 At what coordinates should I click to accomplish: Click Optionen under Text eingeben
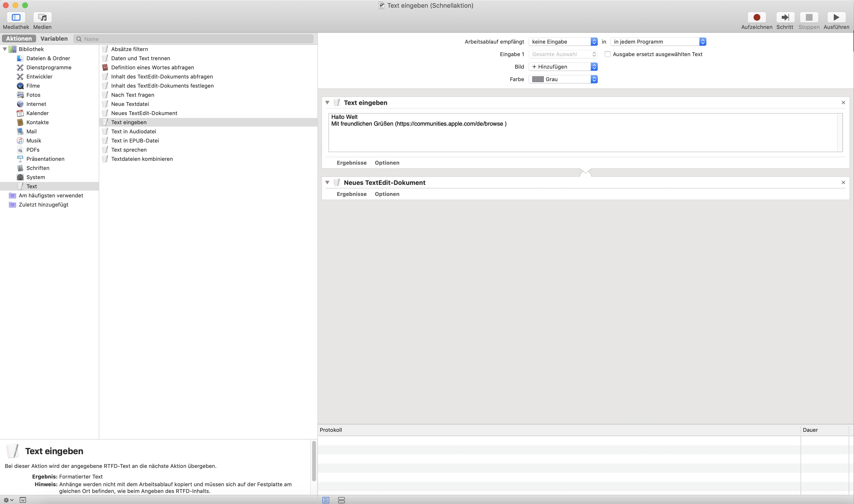tap(387, 163)
